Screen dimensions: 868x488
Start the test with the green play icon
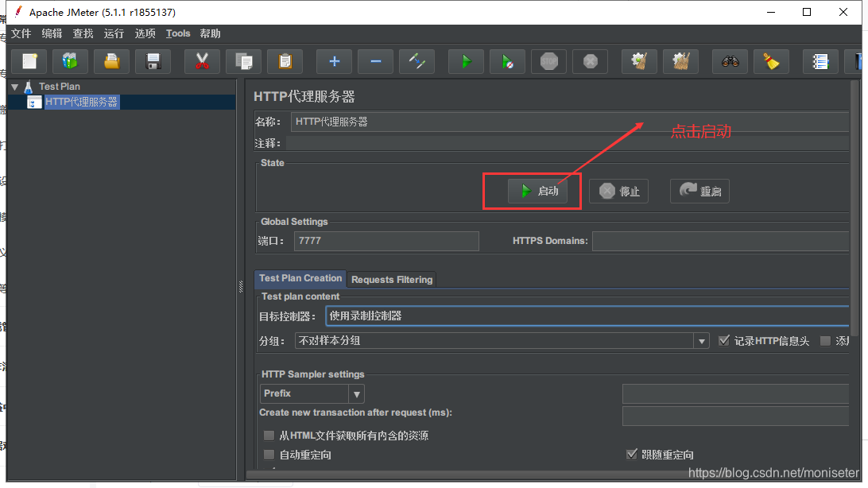(x=466, y=61)
